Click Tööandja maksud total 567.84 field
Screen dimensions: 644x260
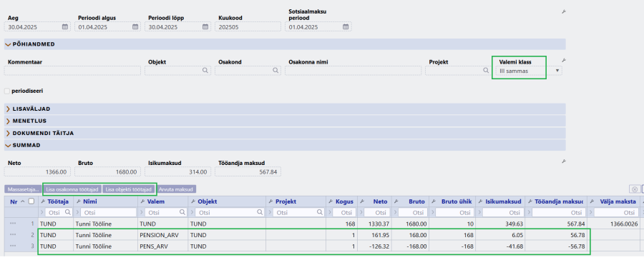click(248, 172)
